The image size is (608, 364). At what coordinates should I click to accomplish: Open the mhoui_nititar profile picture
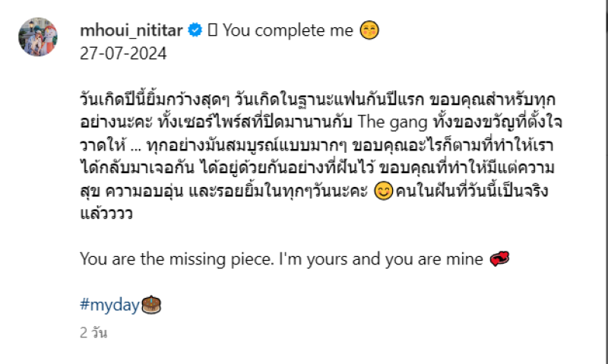coord(38,37)
